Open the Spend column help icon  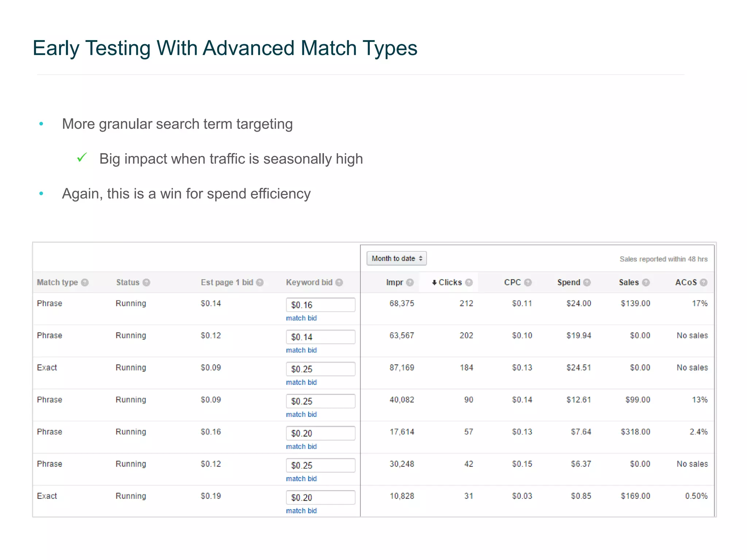(587, 283)
